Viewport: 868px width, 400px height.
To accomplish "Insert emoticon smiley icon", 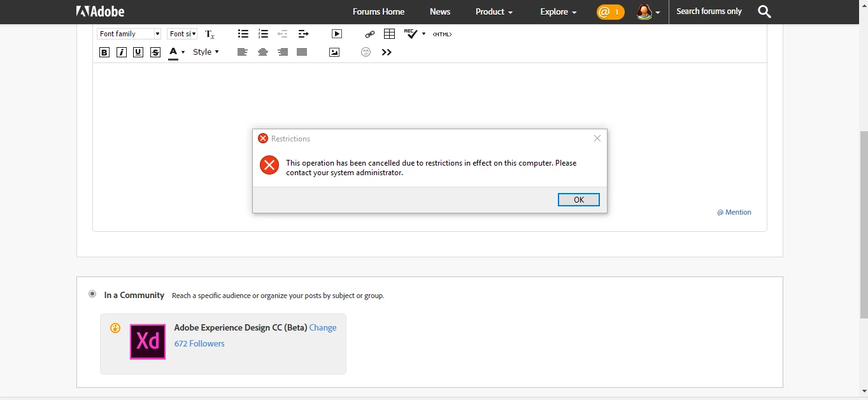I will pos(366,52).
